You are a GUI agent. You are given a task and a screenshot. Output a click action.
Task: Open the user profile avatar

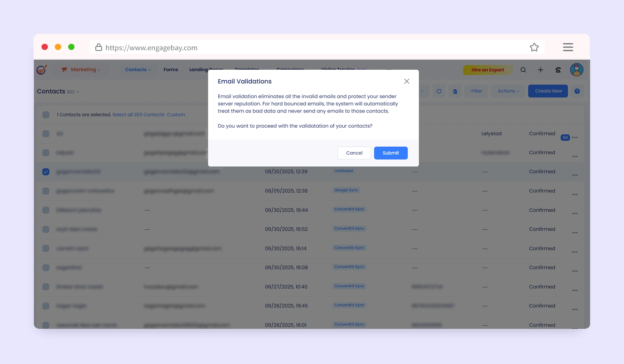coord(576,70)
